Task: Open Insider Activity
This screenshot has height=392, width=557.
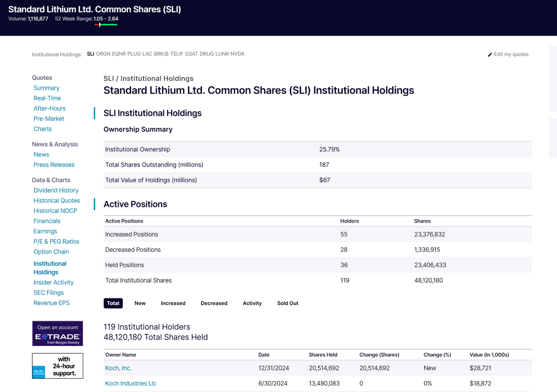Action: click(53, 283)
